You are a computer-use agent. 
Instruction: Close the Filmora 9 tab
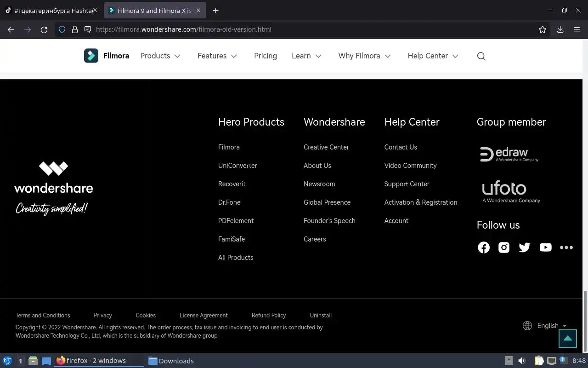coord(198,10)
